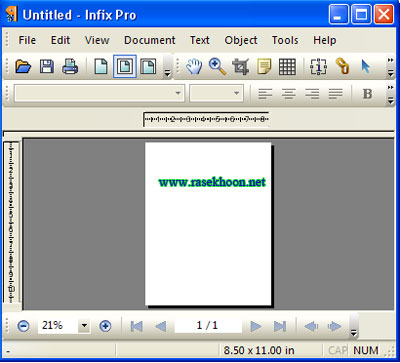Select the Zoom magnifier tool

click(x=217, y=66)
